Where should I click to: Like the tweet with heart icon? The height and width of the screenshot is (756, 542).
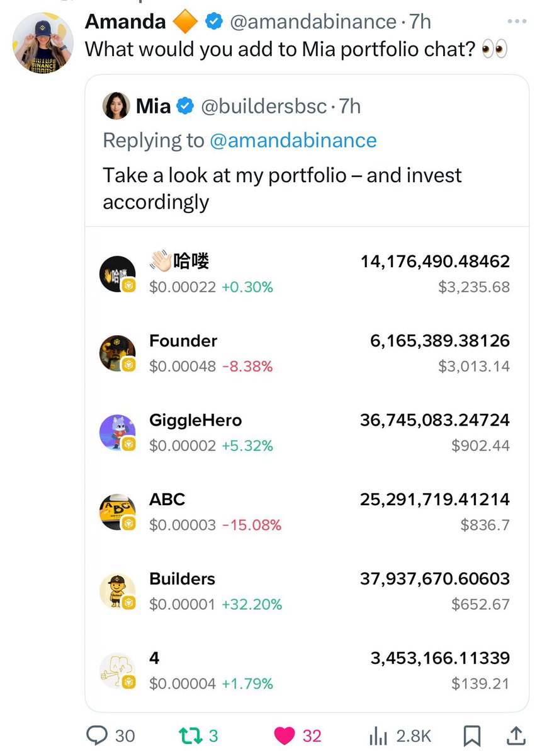click(285, 735)
